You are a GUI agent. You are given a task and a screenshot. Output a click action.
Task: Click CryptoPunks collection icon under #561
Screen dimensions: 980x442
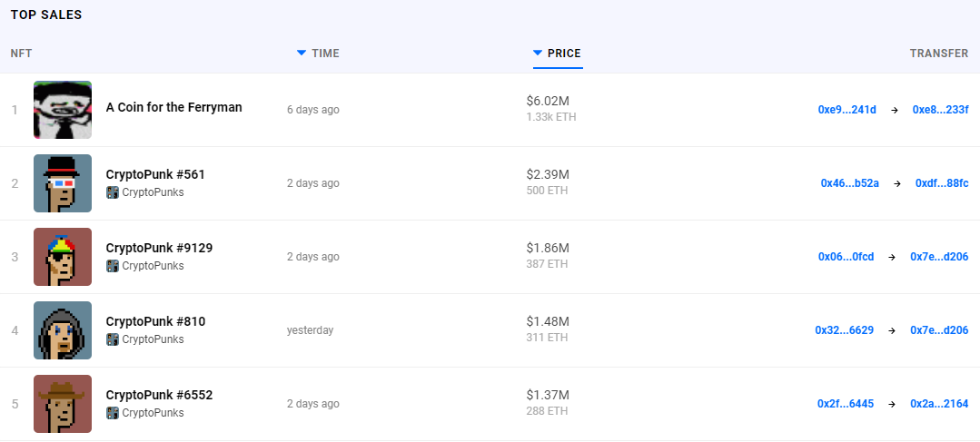click(x=113, y=192)
